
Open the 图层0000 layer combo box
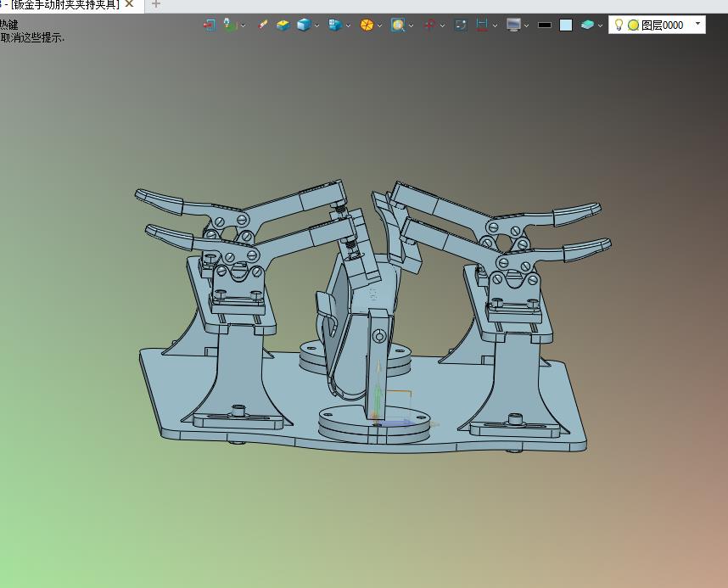pyautogui.click(x=657, y=25)
